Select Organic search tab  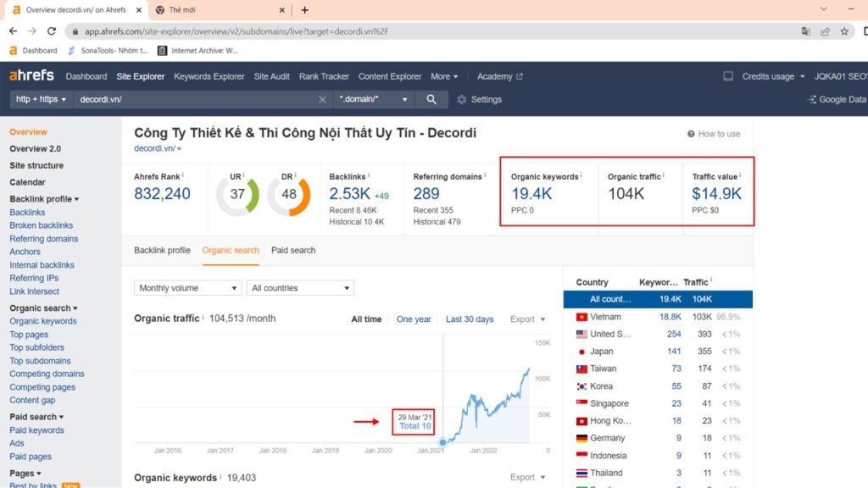tap(231, 250)
